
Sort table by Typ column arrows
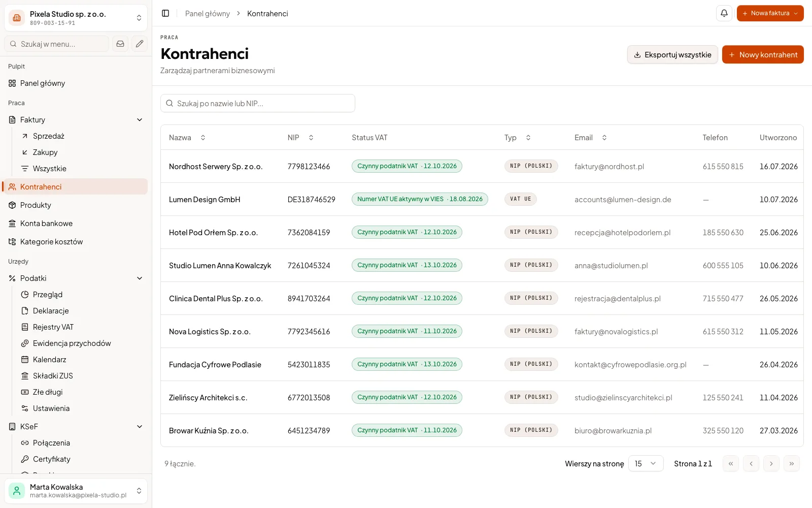pyautogui.click(x=528, y=138)
